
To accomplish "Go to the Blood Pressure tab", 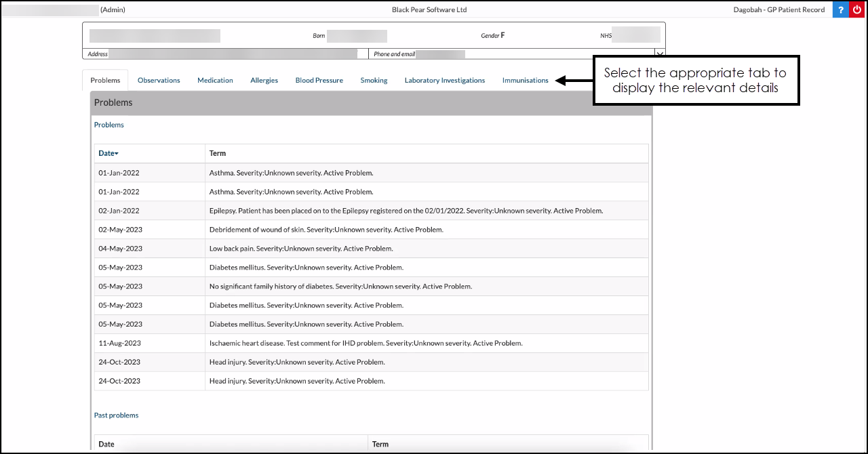I will click(x=319, y=80).
